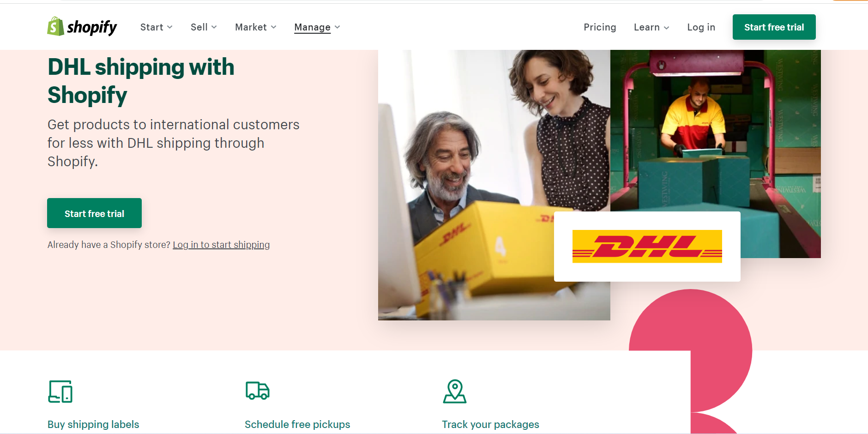This screenshot has height=434, width=868.
Task: Expand the Start dropdown chevron
Action: (x=170, y=27)
